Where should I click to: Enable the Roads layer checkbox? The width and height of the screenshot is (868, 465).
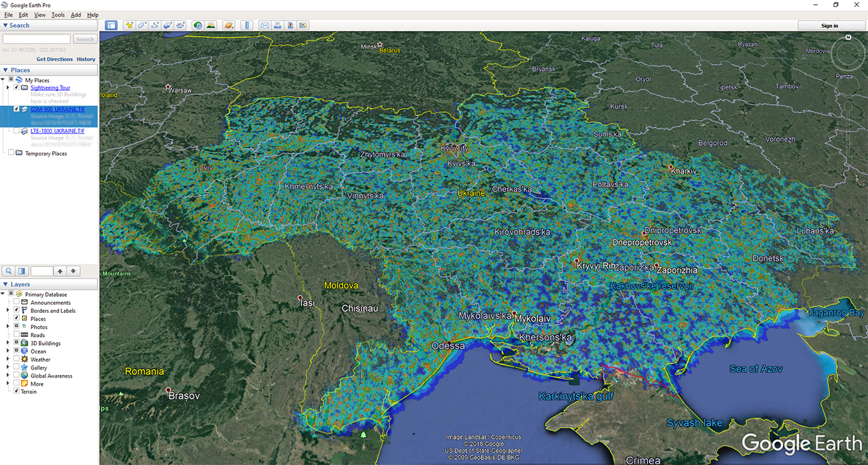(17, 335)
